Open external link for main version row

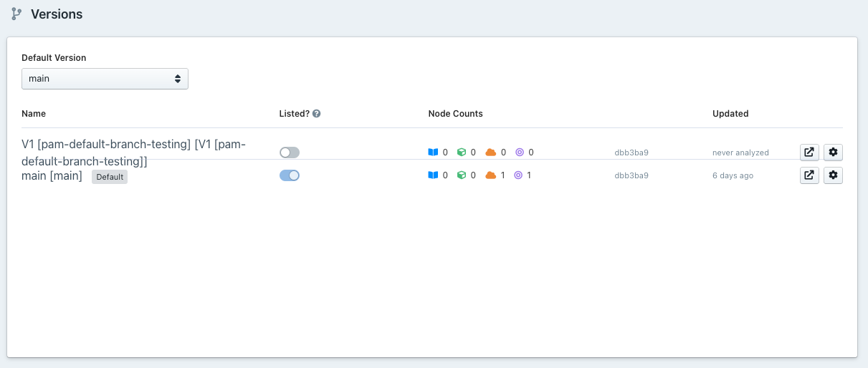coord(809,175)
